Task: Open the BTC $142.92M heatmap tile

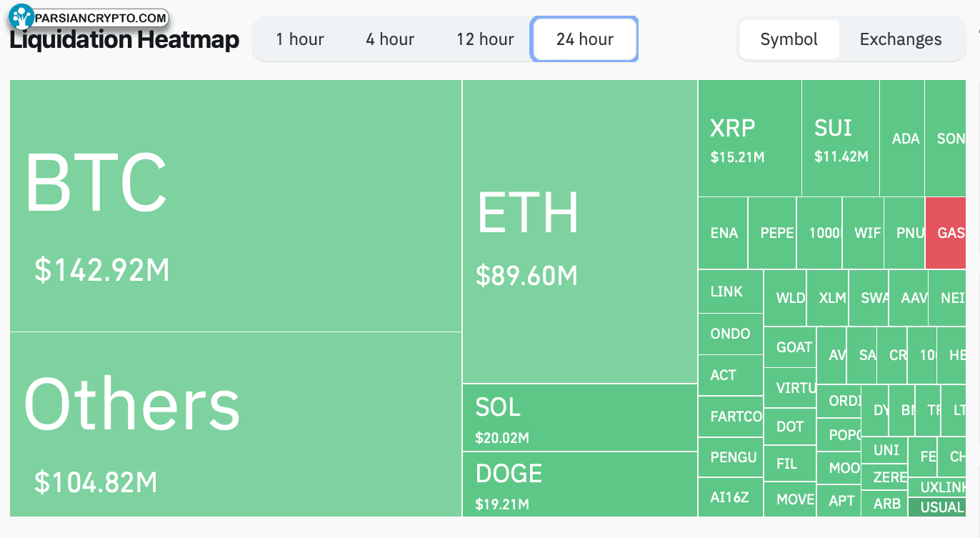Action: tap(236, 206)
